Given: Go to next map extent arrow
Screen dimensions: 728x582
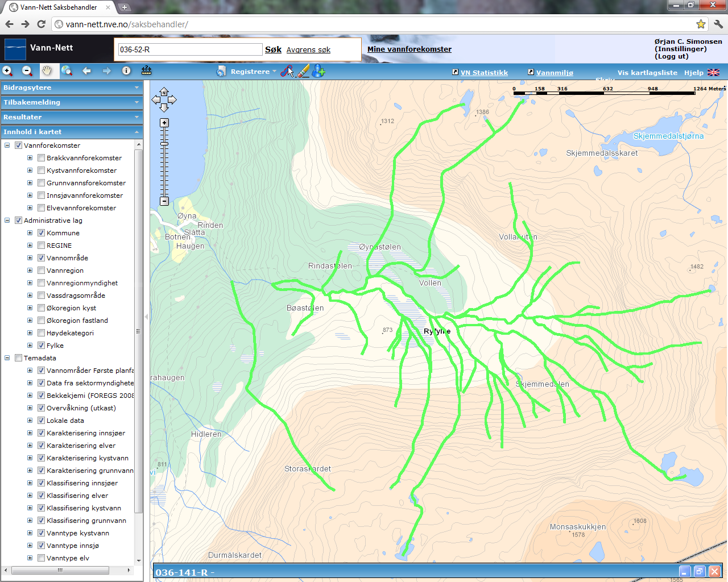Looking at the screenshot, I should 106,71.
